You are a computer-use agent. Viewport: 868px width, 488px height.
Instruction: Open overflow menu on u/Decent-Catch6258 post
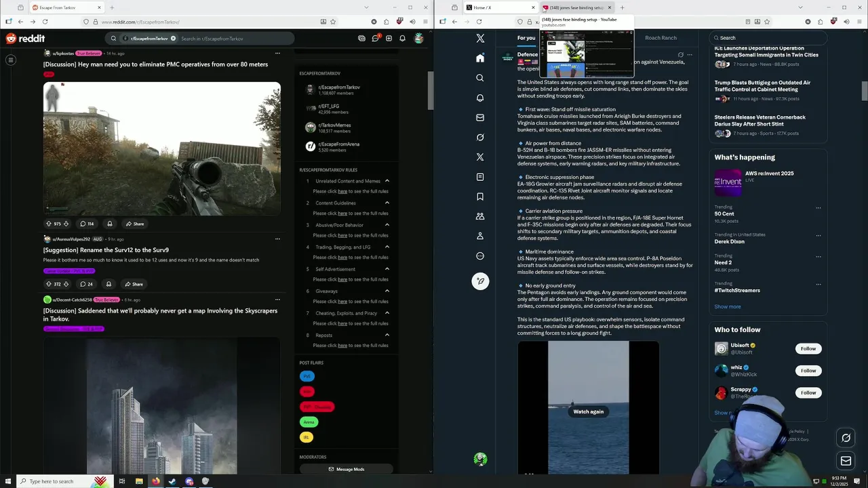277,300
